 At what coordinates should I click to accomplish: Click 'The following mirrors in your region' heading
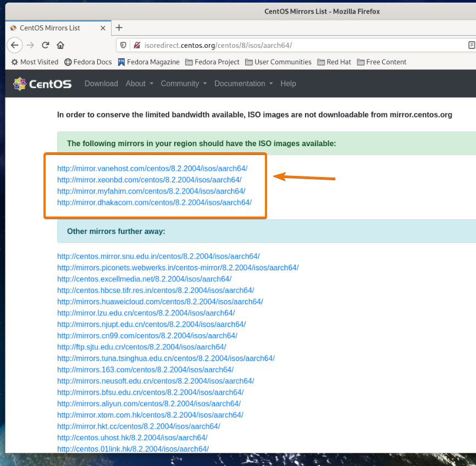click(x=201, y=143)
